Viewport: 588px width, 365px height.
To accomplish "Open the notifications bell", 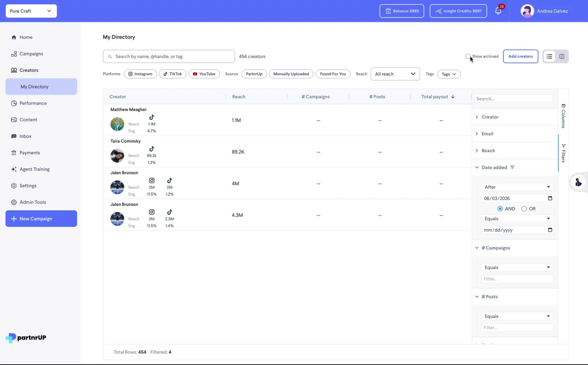I will pos(498,11).
